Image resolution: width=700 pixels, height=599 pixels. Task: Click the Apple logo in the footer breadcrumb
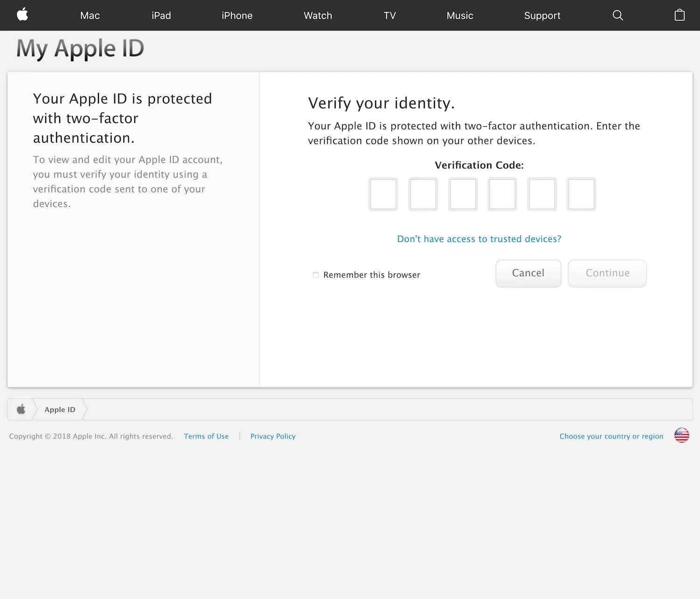(x=21, y=409)
